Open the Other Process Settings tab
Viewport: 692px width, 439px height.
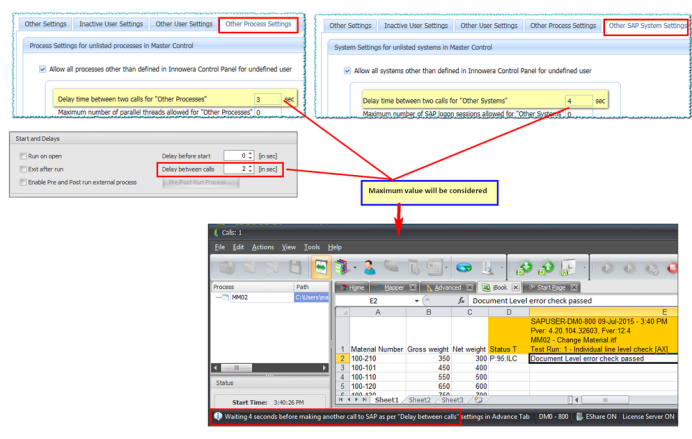258,24
